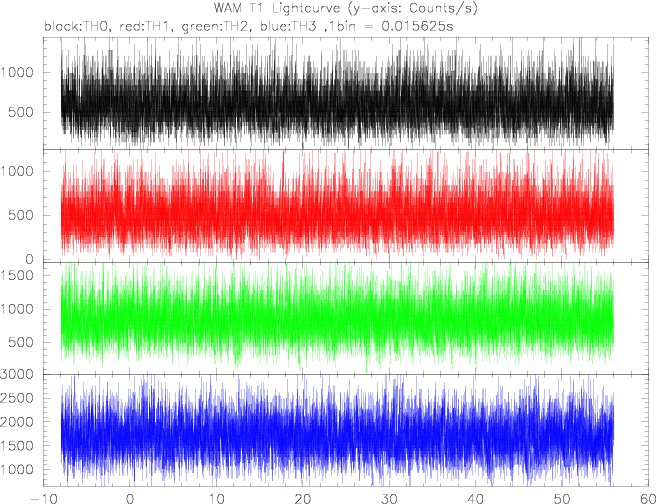Click the '2500' y-axis tick label

pyautogui.click(x=16, y=398)
